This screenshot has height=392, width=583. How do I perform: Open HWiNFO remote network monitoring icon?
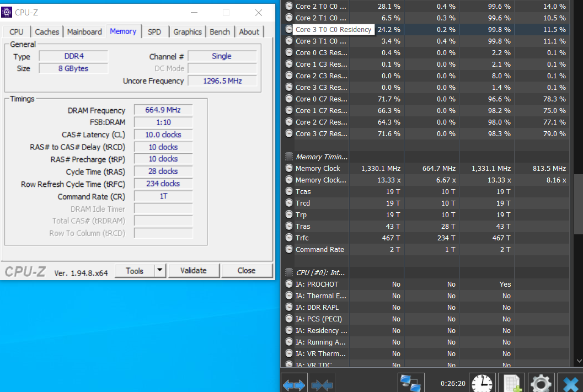tap(411, 384)
